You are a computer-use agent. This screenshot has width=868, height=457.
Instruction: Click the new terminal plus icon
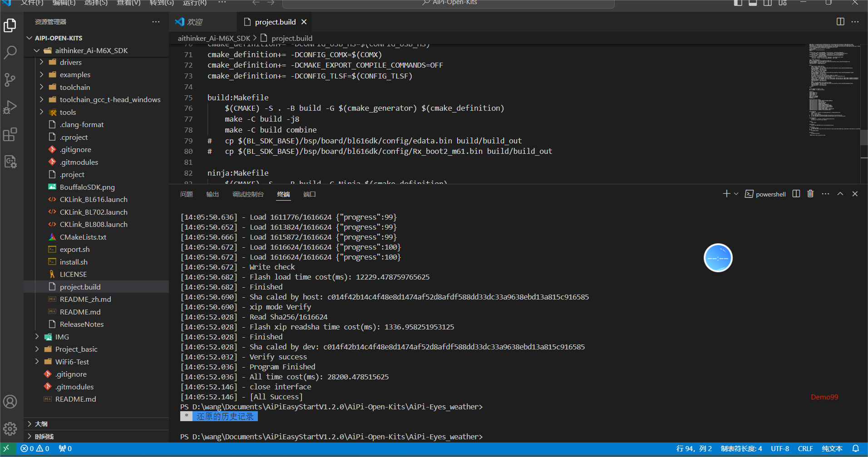[726, 194]
